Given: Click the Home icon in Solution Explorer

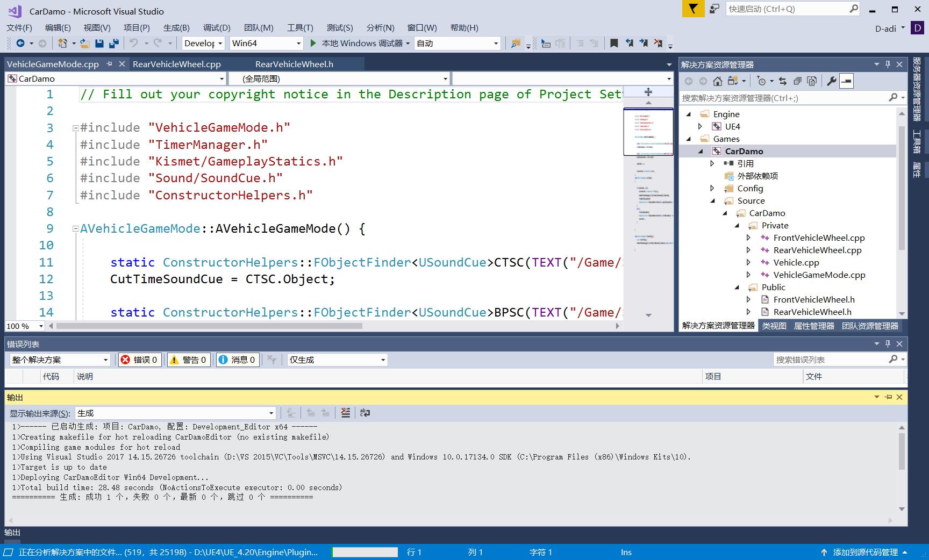Looking at the screenshot, I should point(717,81).
